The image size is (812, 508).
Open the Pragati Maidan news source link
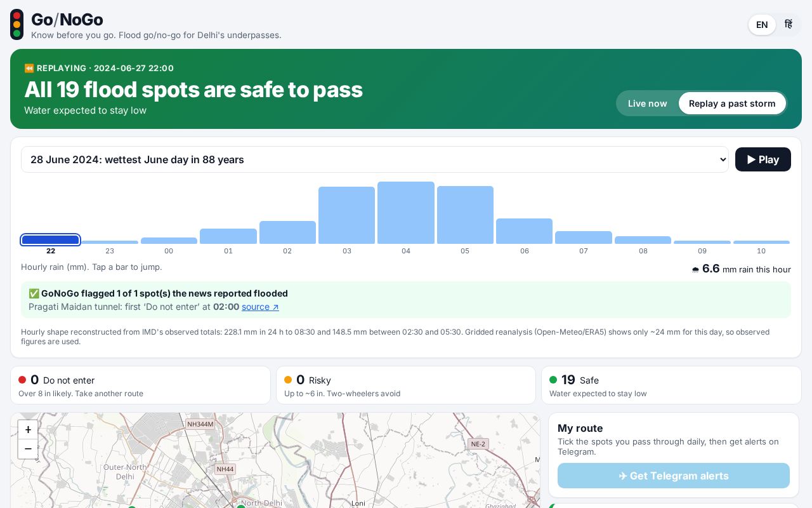[x=260, y=307]
